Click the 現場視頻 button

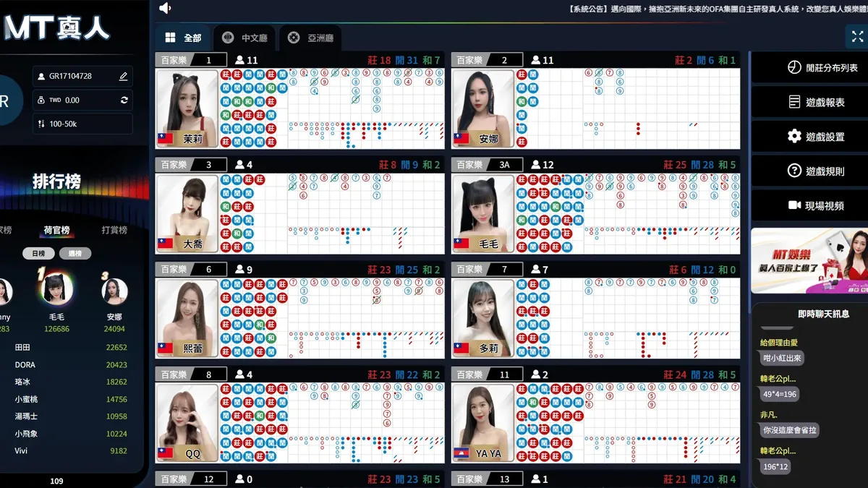(809, 205)
